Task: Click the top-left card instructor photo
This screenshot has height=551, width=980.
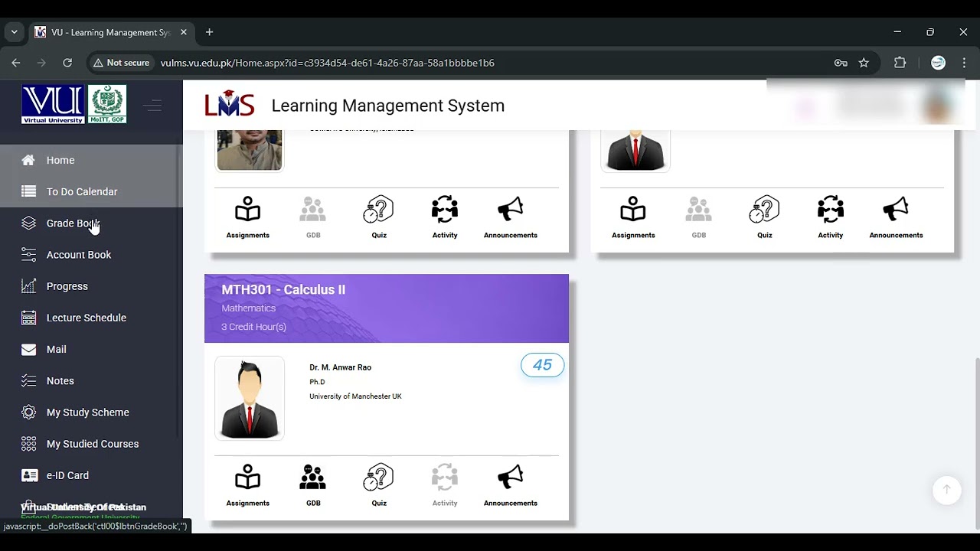Action: pyautogui.click(x=250, y=150)
